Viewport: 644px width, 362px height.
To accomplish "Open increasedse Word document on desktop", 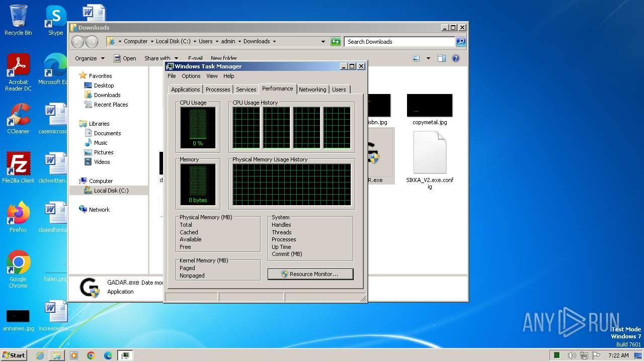I will pyautogui.click(x=55, y=316).
